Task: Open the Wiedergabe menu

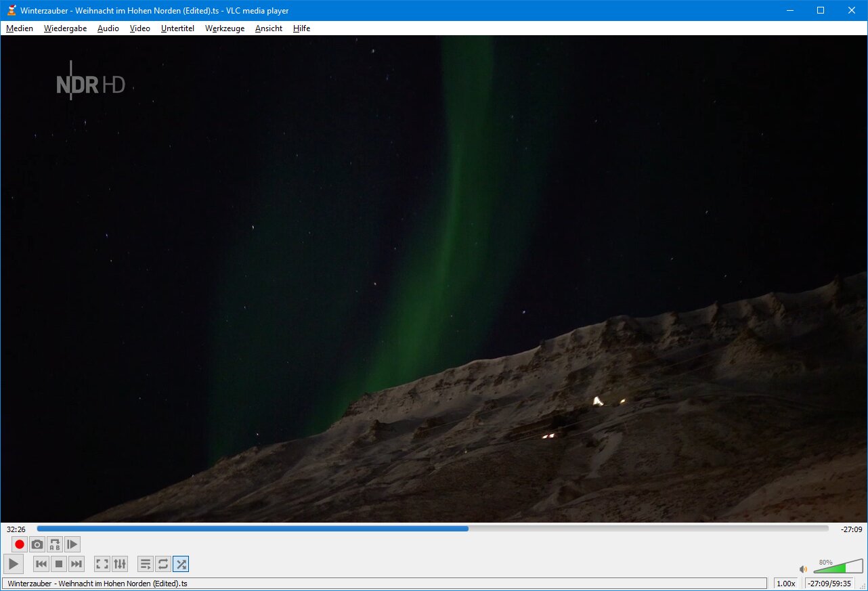Action: click(x=65, y=28)
